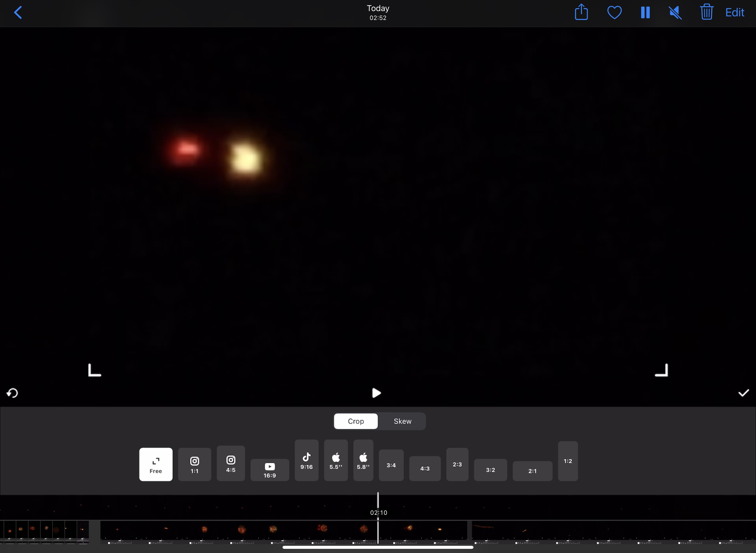The width and height of the screenshot is (756, 553).
Task: Select Apple 5.5" screen preset
Action: [336, 460]
